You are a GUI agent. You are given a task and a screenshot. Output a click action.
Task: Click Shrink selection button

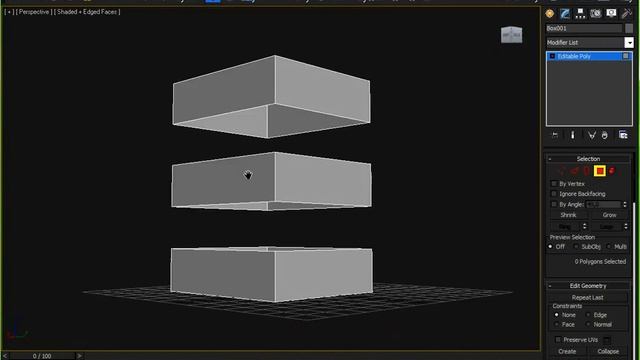coord(568,215)
